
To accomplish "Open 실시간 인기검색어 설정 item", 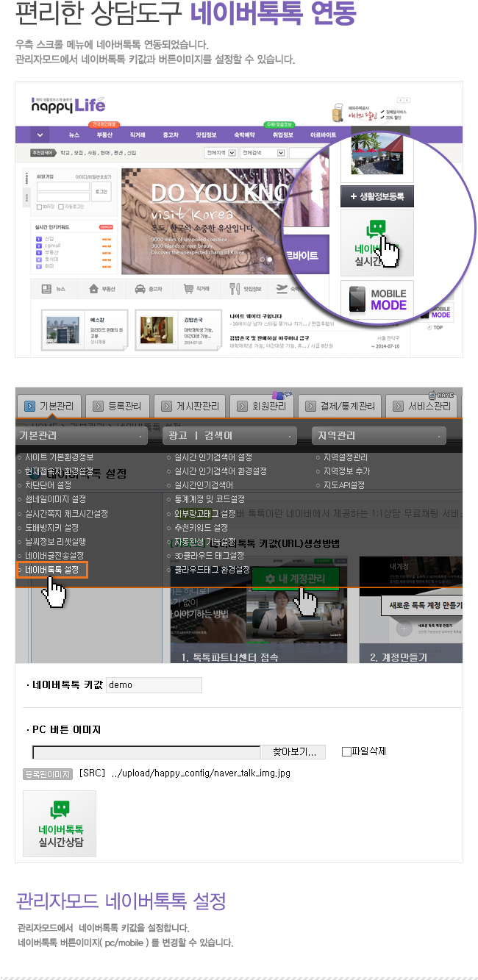I will [213, 457].
